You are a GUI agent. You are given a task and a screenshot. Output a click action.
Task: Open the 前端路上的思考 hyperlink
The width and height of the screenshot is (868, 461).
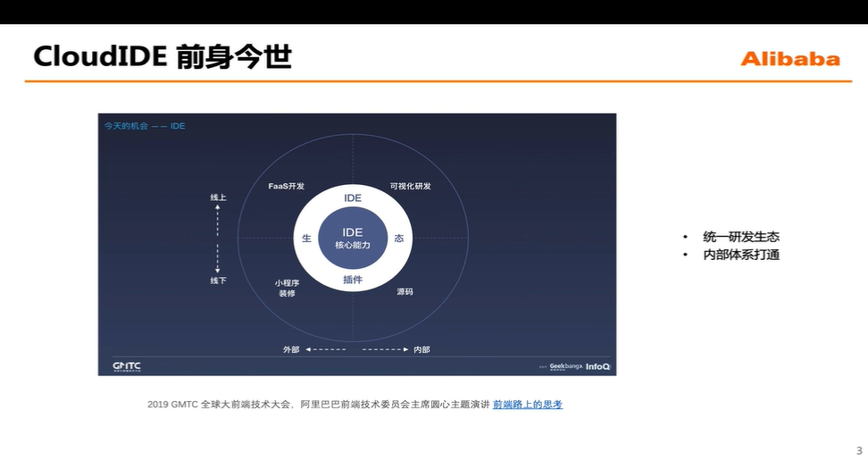click(528, 405)
